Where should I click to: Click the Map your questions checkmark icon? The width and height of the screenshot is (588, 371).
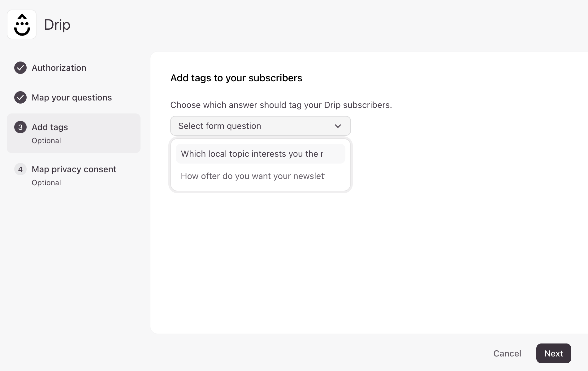point(20,97)
